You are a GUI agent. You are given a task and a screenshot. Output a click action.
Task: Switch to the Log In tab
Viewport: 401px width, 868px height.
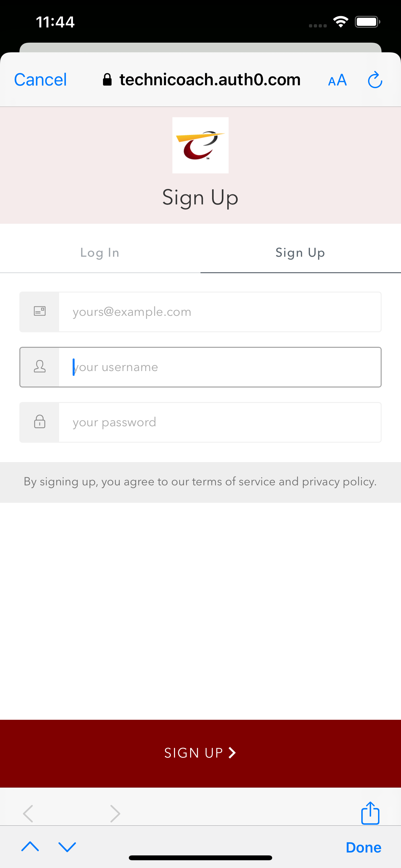tap(100, 253)
